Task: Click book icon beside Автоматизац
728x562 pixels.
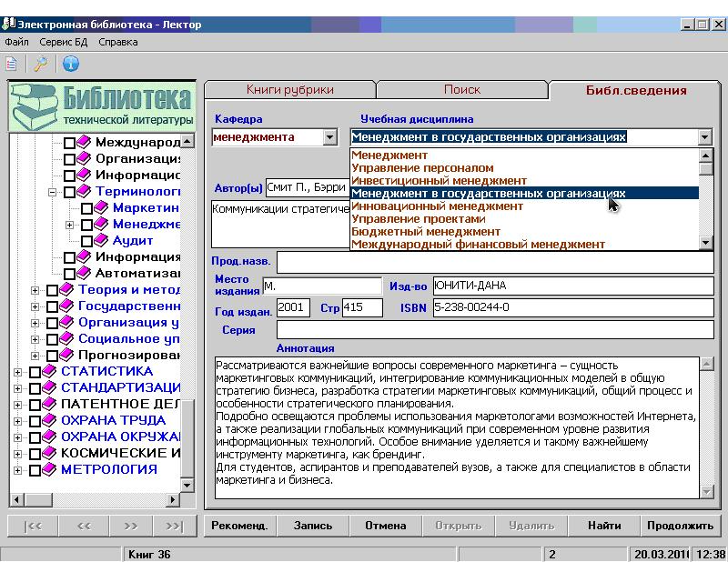Action: click(x=84, y=273)
